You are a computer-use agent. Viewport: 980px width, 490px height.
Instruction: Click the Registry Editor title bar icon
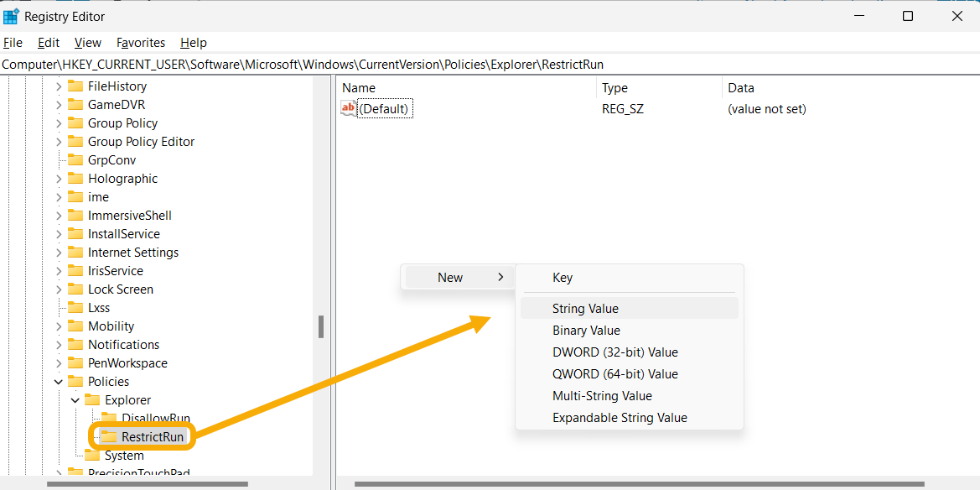click(x=10, y=16)
